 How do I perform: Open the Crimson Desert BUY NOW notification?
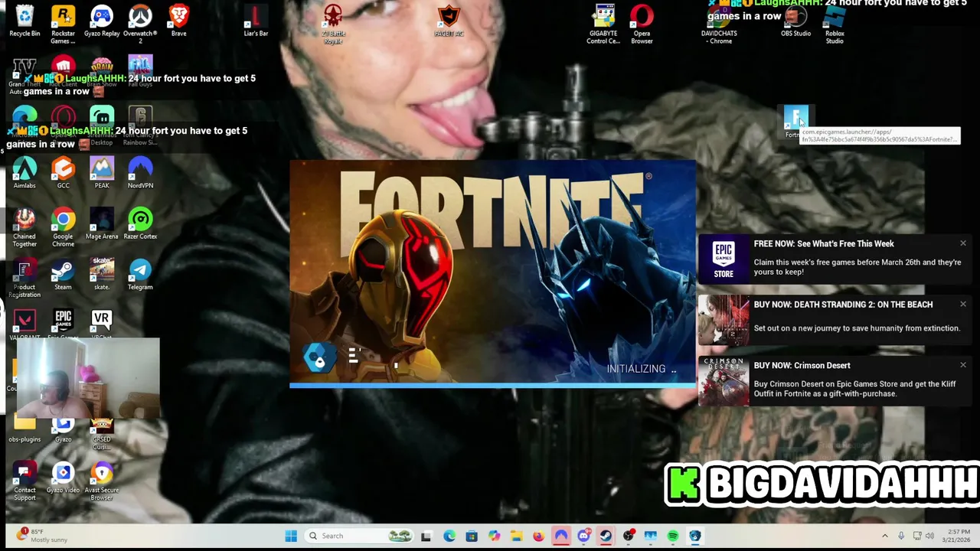coord(835,381)
